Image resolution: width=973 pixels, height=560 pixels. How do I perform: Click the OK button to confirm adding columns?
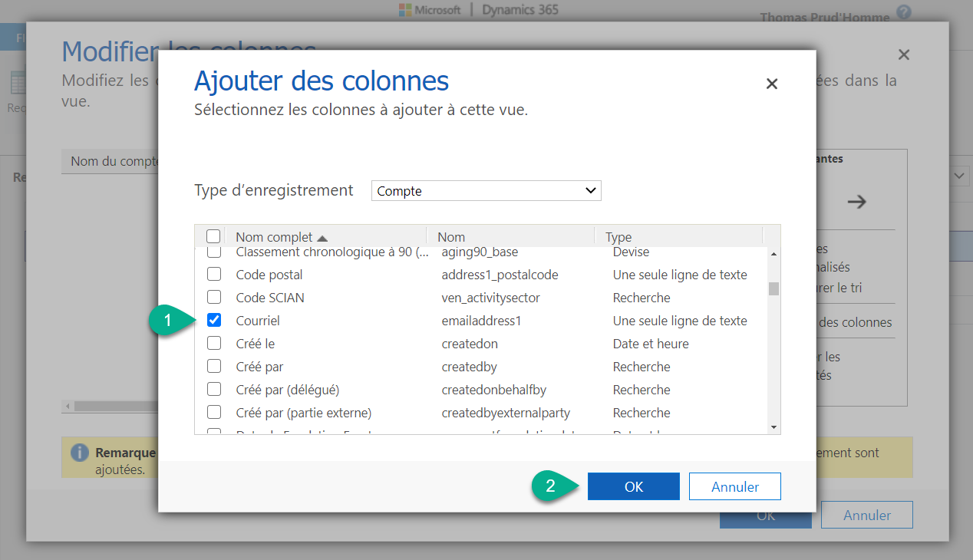click(633, 486)
